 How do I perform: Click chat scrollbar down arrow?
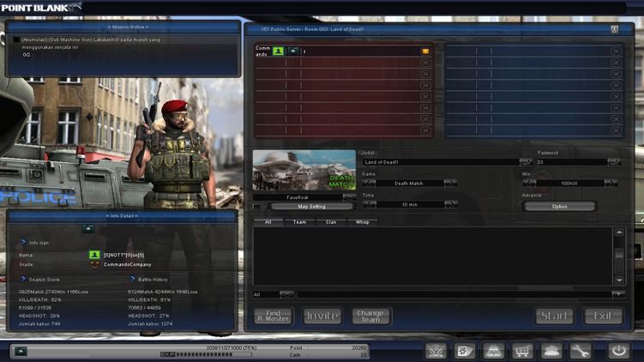click(x=619, y=281)
